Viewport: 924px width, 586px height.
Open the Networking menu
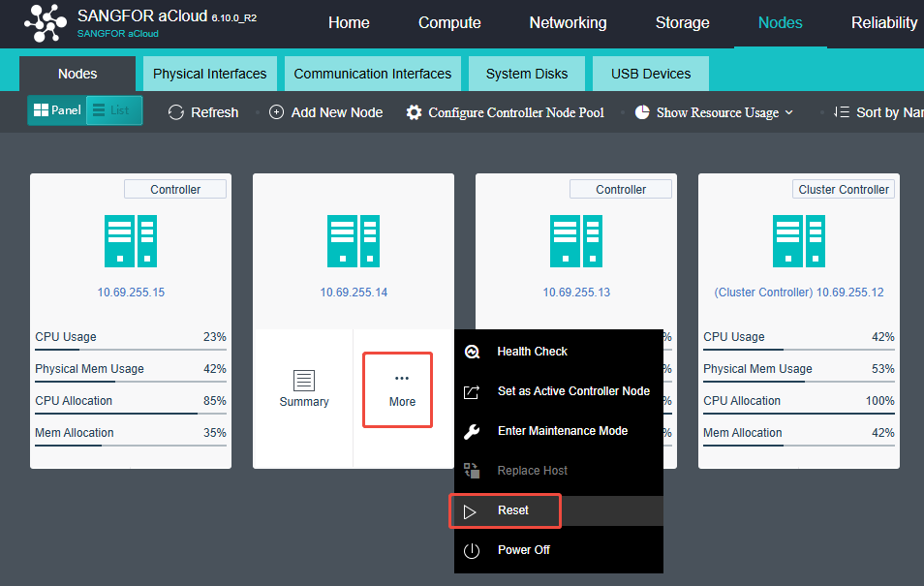coord(569,23)
